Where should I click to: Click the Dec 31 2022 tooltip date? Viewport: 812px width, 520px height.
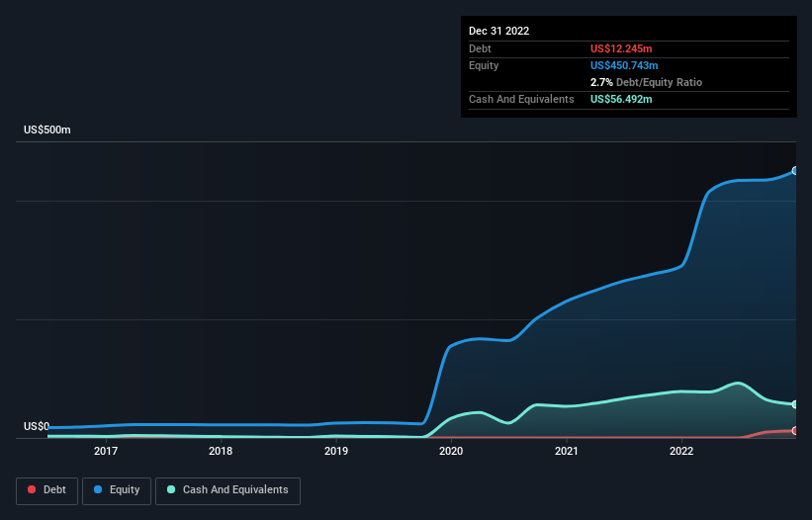499,31
